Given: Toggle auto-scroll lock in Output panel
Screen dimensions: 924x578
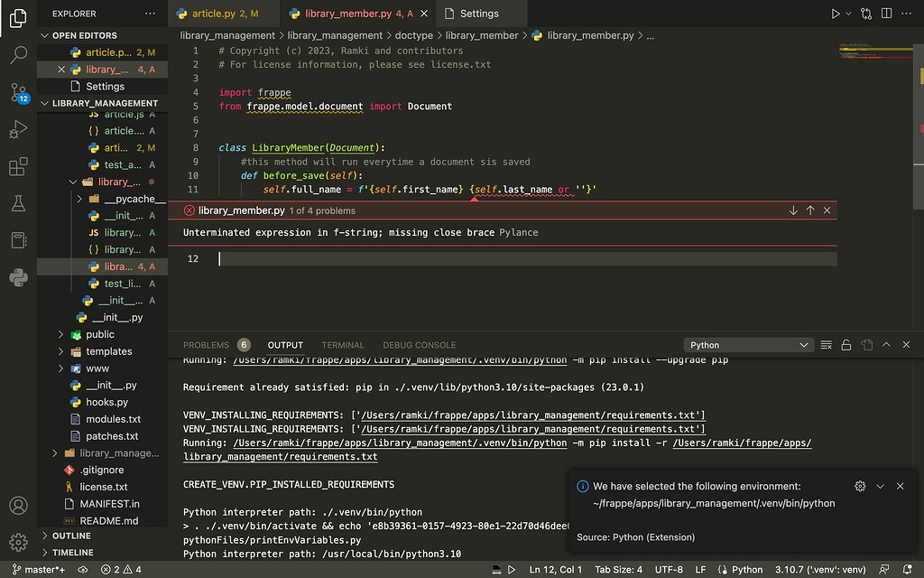Looking at the screenshot, I should tap(845, 344).
